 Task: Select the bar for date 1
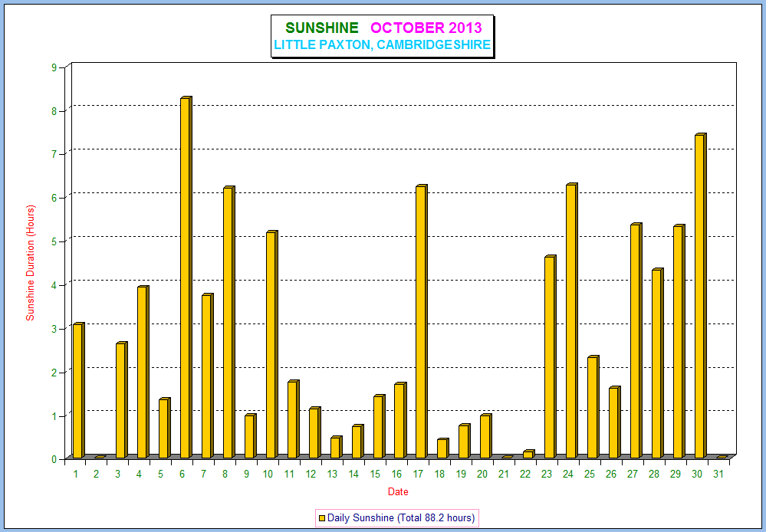pyautogui.click(x=79, y=390)
